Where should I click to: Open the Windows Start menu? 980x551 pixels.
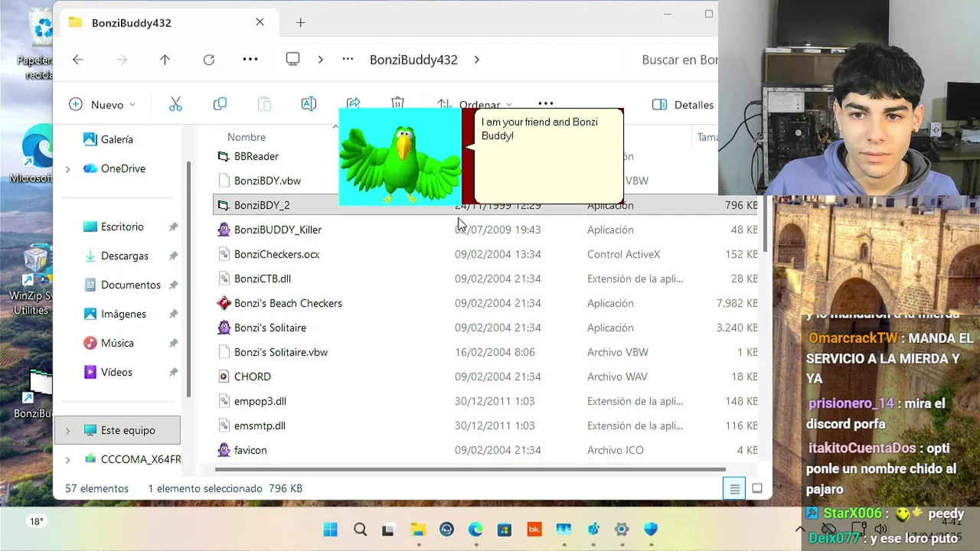(331, 530)
